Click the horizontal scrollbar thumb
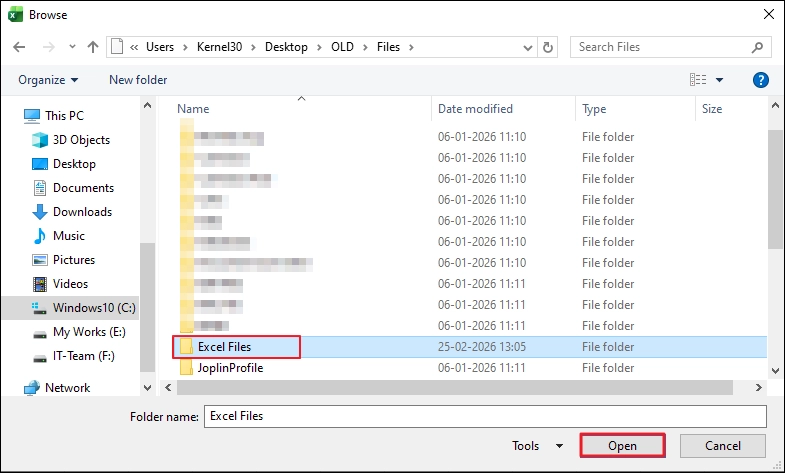Screen dimensions: 785x473 point(455,387)
